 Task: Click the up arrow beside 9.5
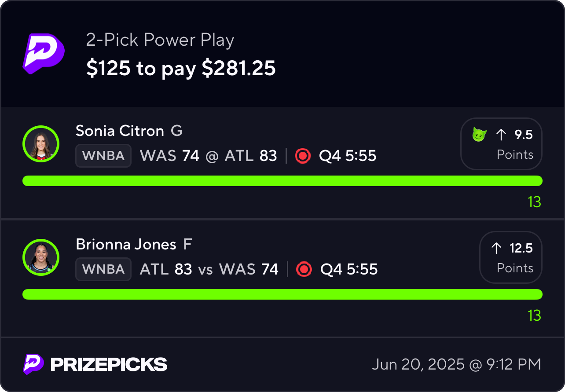coord(501,135)
